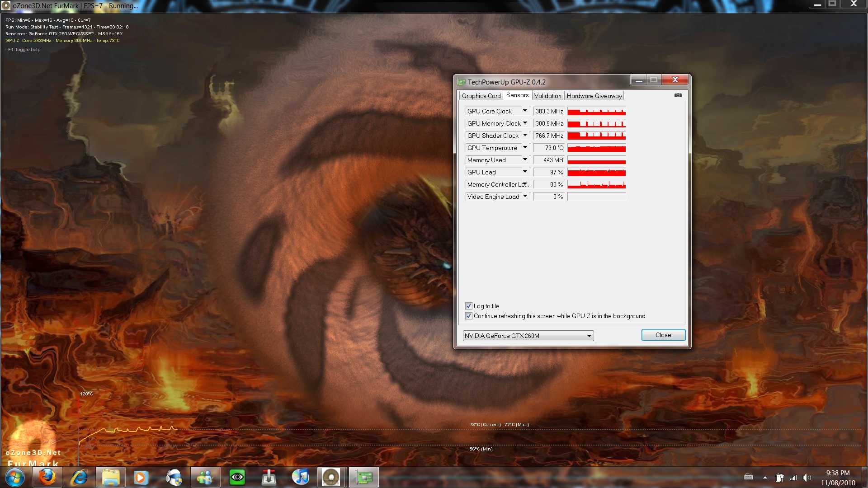
Task: Select the GPU-Z taskbar button
Action: coord(363,477)
